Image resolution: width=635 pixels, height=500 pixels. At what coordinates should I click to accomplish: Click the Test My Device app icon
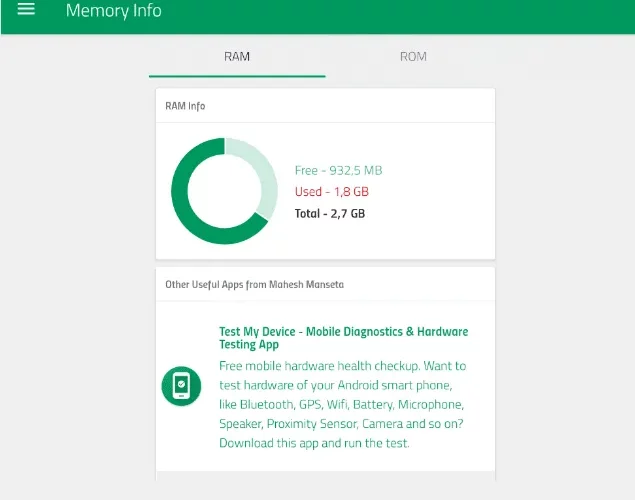[181, 386]
